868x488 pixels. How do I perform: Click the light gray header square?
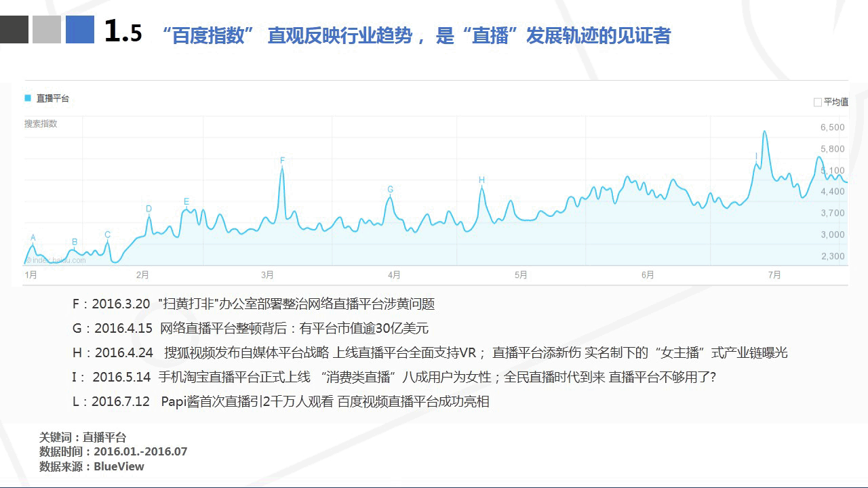pos(47,30)
